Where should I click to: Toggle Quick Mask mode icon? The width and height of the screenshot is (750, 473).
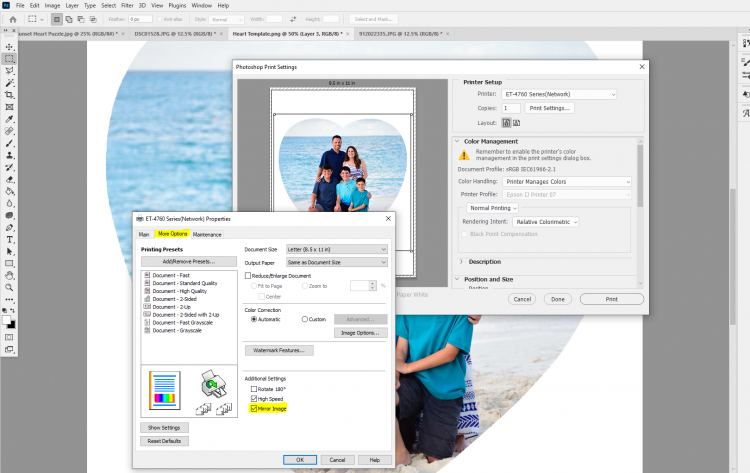[9, 337]
